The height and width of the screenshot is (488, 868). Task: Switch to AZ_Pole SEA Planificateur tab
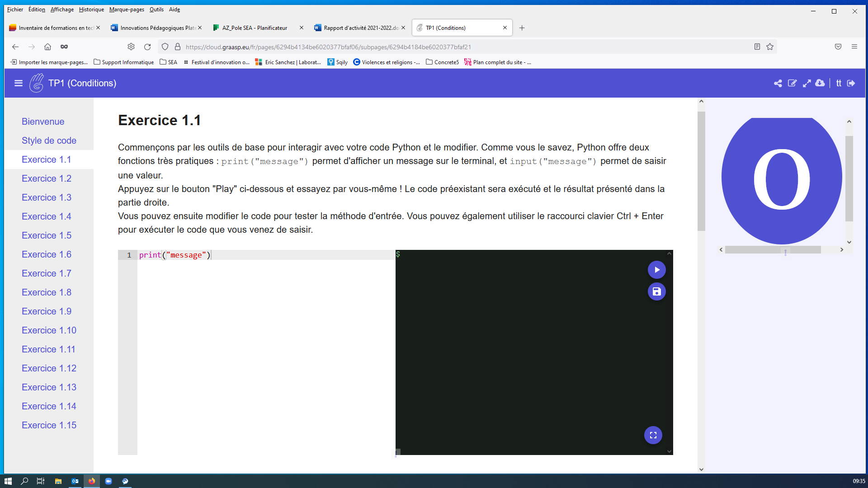(x=255, y=28)
